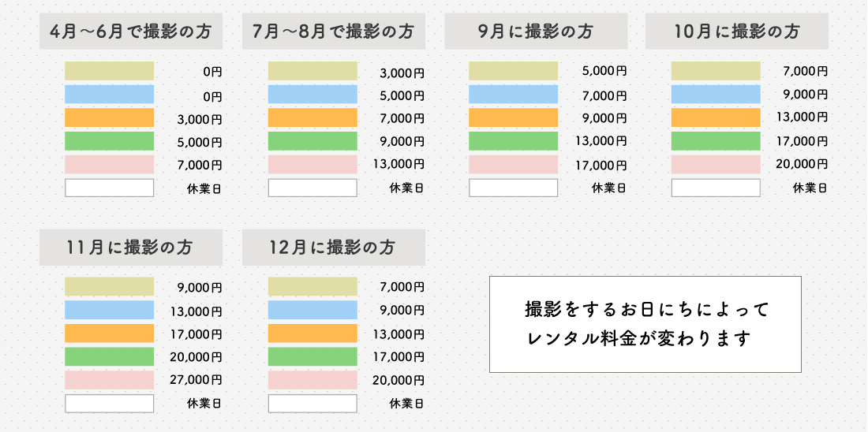868x432 pixels.
Task: Click the blue 7,000円 swatch in September
Action: coord(514,94)
